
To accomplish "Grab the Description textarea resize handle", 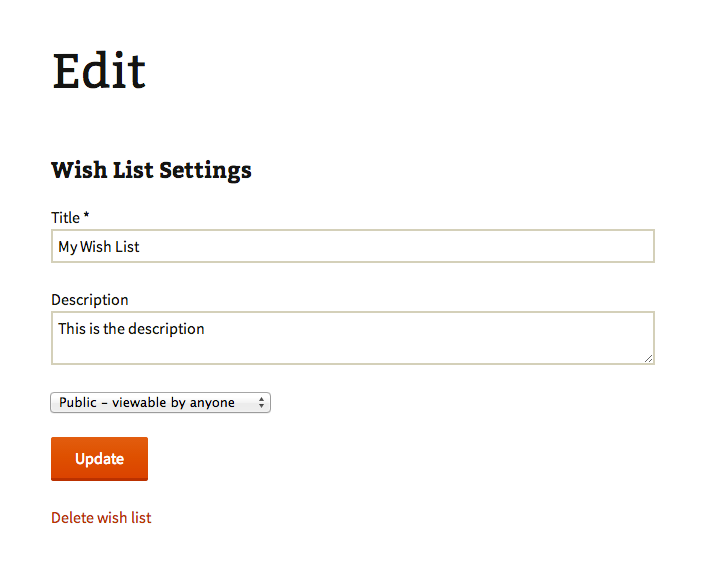I will click(x=649, y=358).
